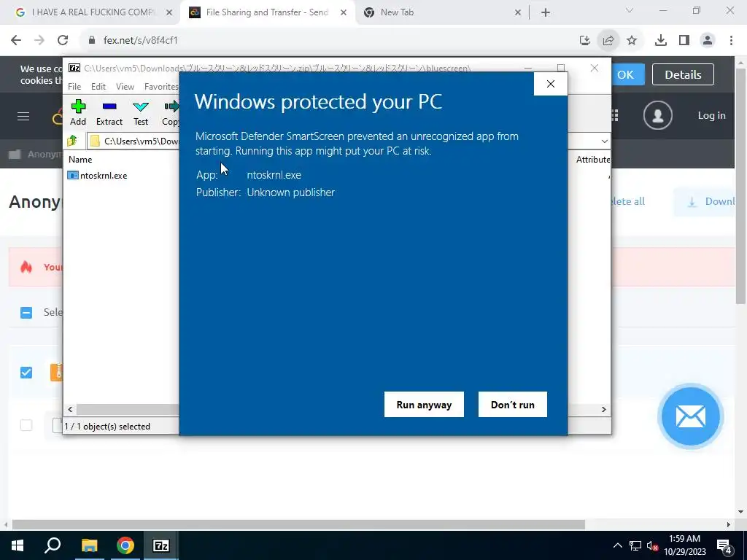Click the address bar showing fex.net URL
747x560 pixels.
(329, 40)
